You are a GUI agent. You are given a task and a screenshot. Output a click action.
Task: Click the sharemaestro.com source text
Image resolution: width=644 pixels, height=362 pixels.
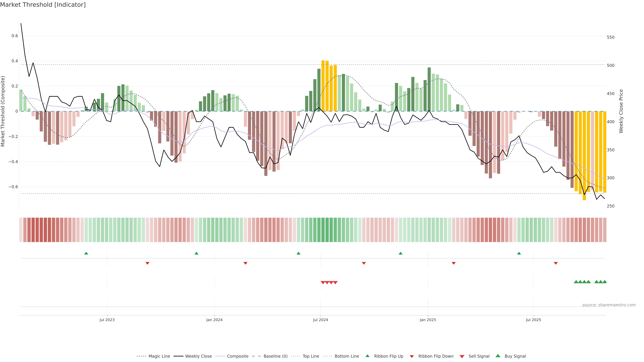tap(609, 305)
